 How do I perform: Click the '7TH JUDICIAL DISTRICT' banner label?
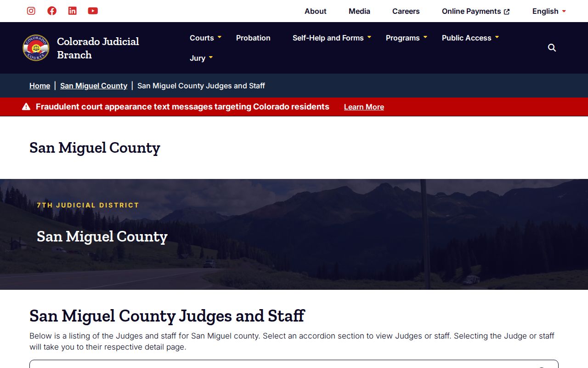88,205
